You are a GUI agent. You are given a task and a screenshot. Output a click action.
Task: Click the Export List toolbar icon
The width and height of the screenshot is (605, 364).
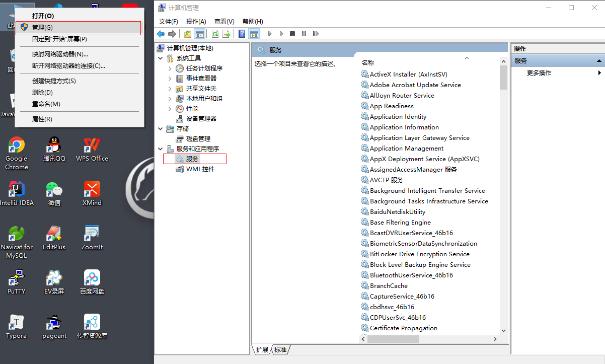(226, 34)
